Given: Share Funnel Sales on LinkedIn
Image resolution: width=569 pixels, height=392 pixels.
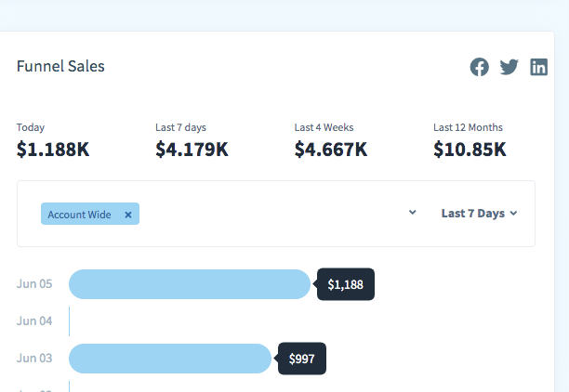Looking at the screenshot, I should [539, 67].
